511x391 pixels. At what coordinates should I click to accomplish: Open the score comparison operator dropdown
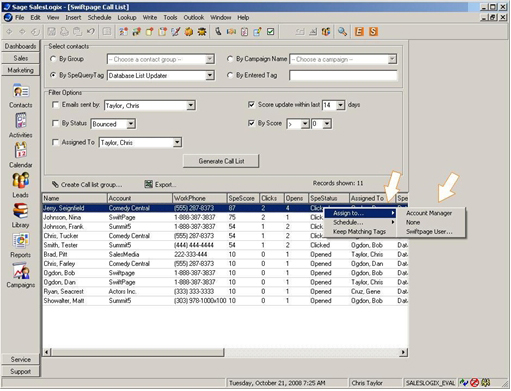click(x=305, y=124)
